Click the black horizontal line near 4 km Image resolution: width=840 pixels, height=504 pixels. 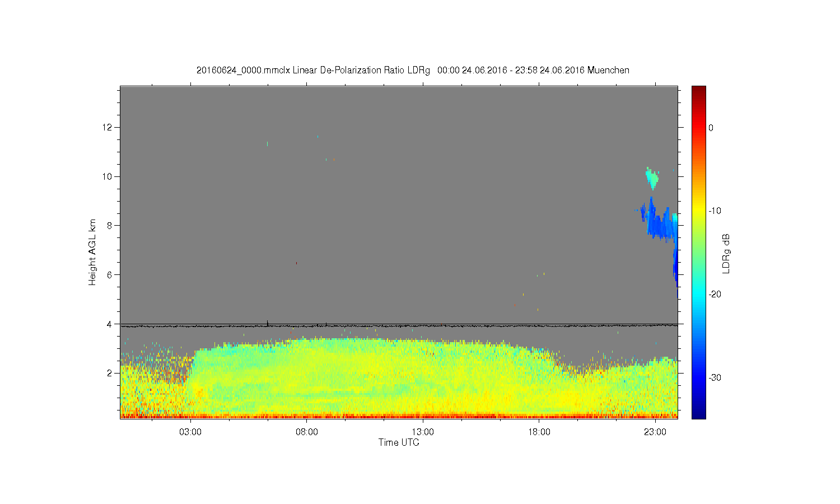pos(399,325)
